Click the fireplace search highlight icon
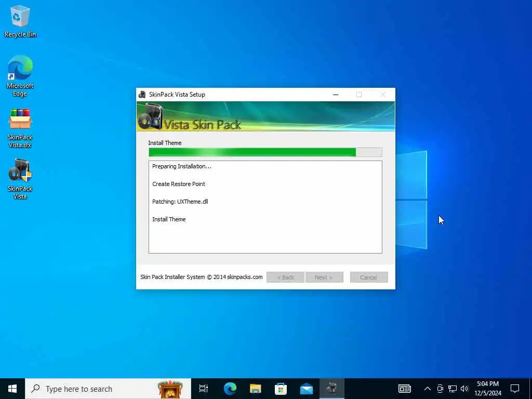The width and height of the screenshot is (532, 399). click(x=170, y=389)
